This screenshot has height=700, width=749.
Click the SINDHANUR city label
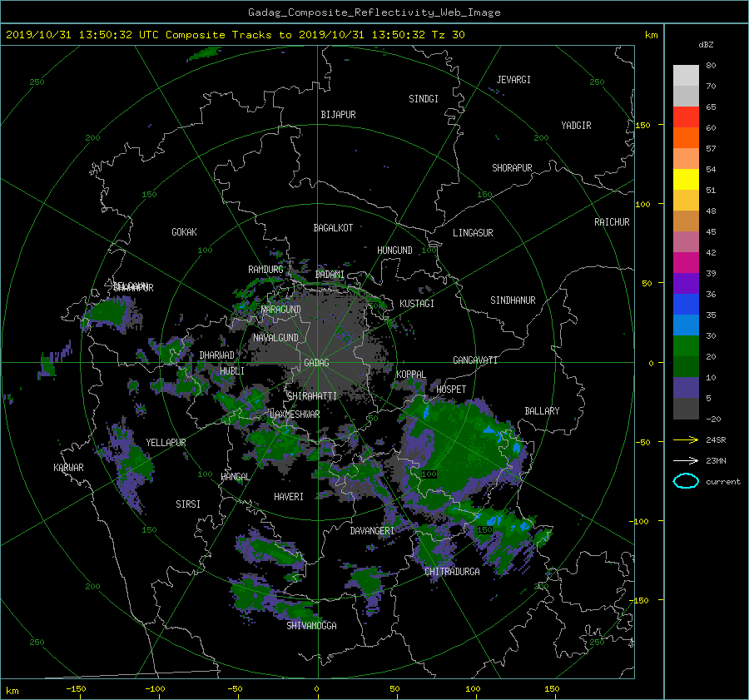click(513, 300)
